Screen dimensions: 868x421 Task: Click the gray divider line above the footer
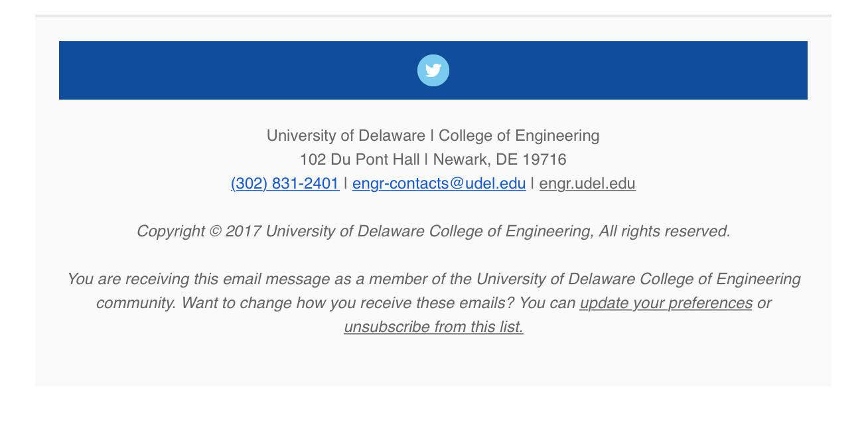coord(433,15)
